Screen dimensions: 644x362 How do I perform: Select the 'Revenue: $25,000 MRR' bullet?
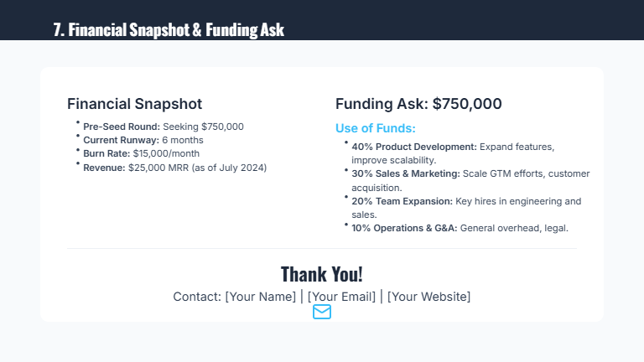(174, 168)
